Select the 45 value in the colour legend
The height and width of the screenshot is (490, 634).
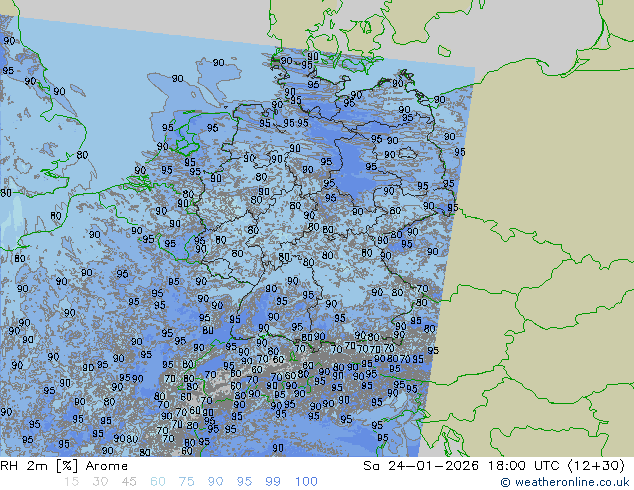(x=129, y=482)
